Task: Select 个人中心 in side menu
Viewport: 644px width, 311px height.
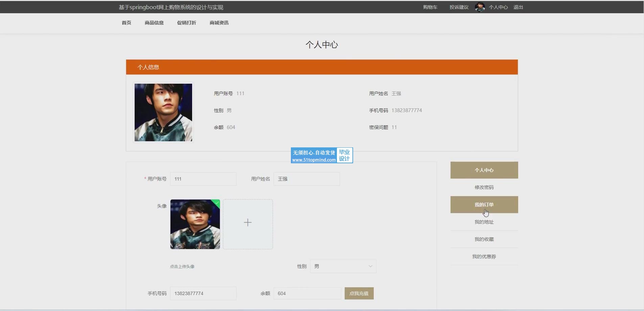Action: (484, 170)
